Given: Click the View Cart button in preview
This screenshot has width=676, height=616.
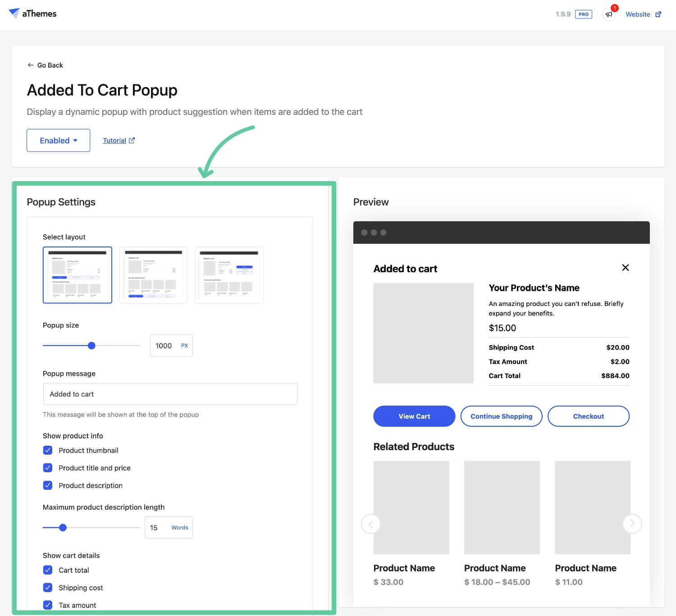Looking at the screenshot, I should point(414,416).
